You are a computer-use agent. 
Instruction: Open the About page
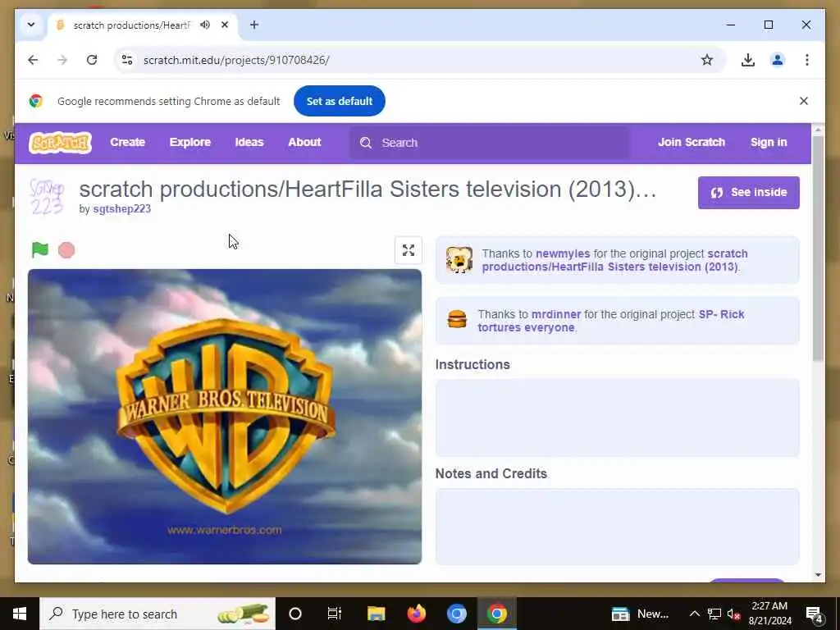(x=304, y=143)
